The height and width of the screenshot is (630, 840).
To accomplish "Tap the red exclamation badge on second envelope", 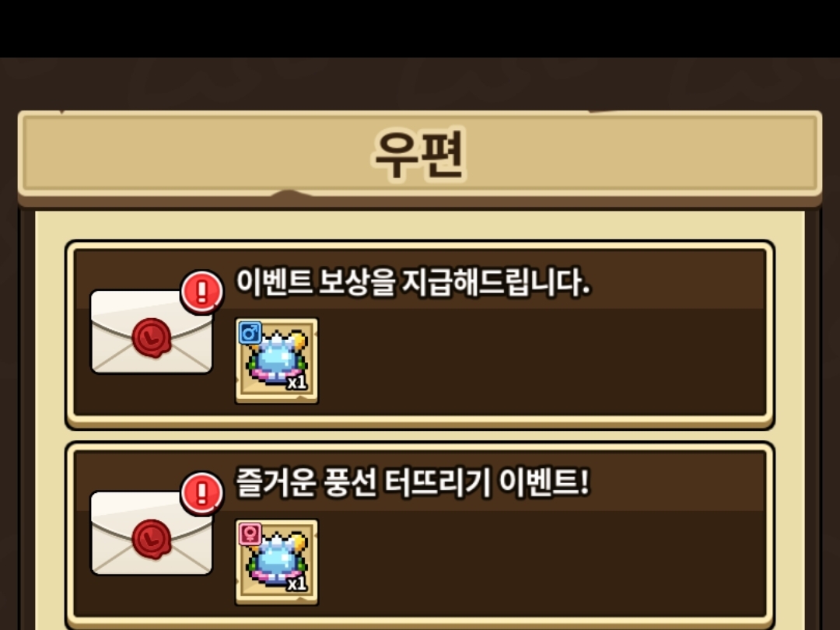I will pyautogui.click(x=202, y=493).
